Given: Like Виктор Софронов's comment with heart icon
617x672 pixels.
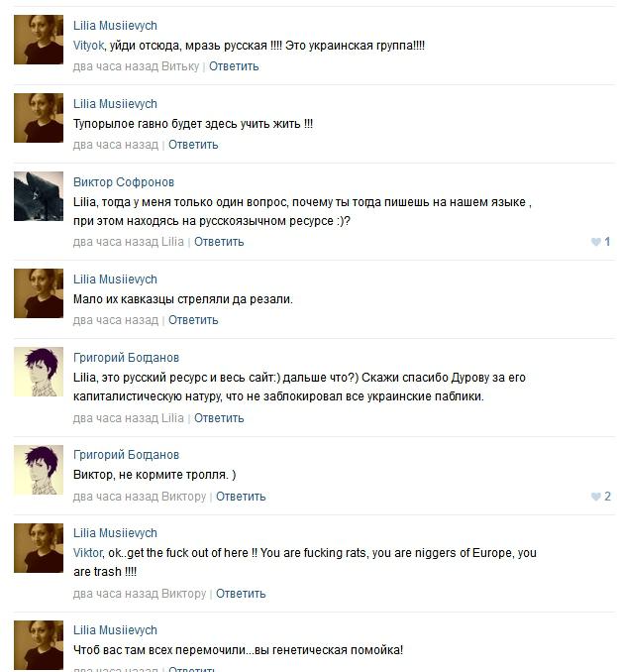Looking at the screenshot, I should [x=595, y=242].
